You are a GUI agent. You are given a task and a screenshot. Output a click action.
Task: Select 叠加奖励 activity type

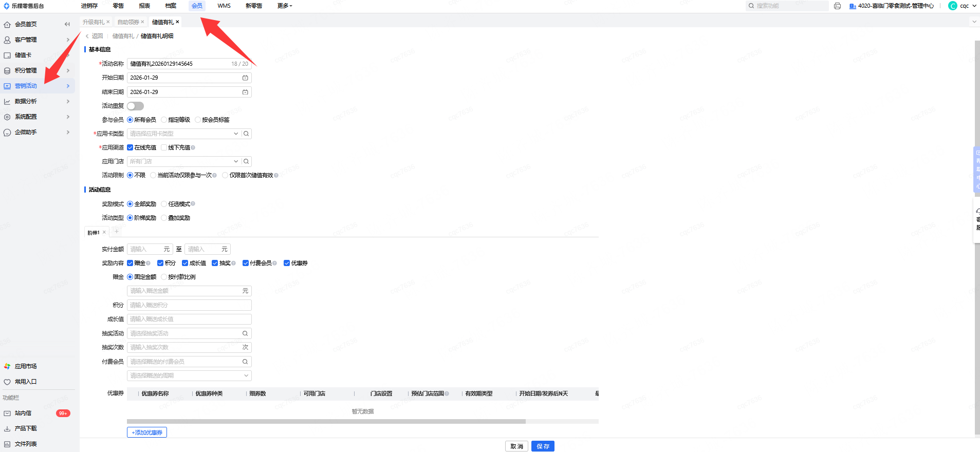pos(164,218)
